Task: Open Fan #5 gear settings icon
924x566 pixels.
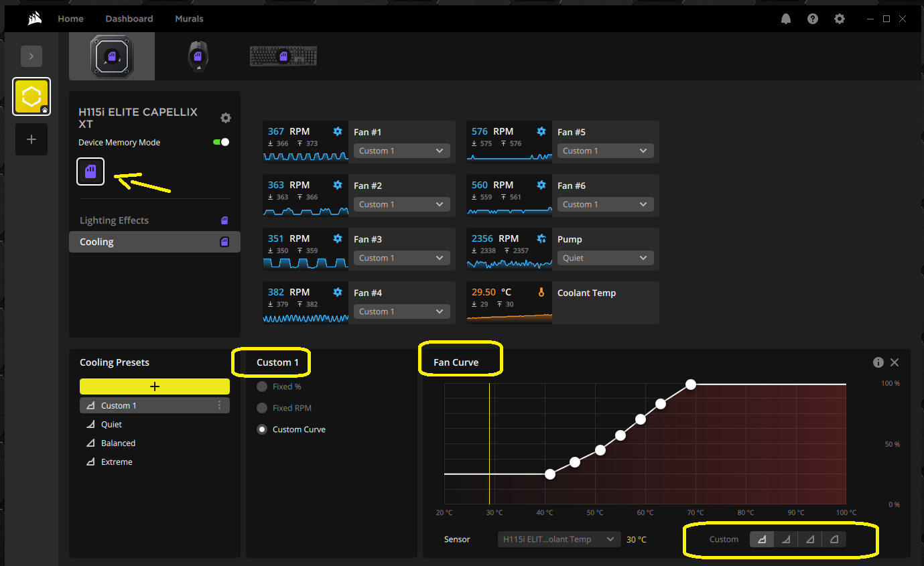Action: pyautogui.click(x=541, y=131)
